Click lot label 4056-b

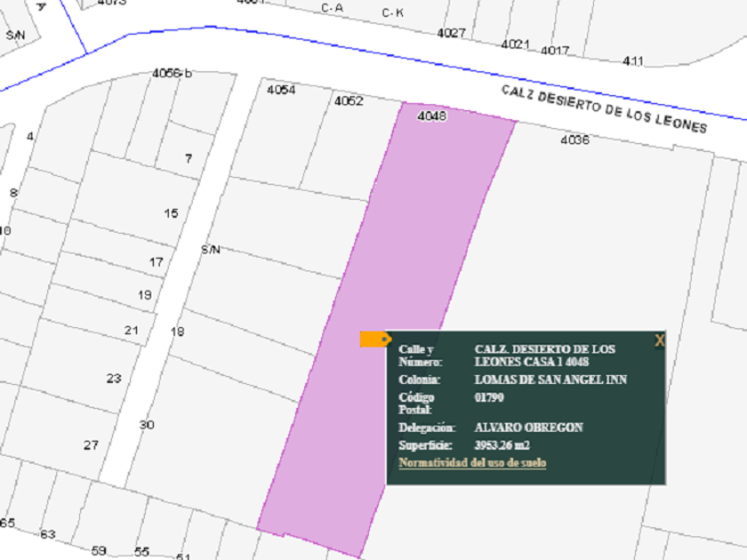(x=172, y=73)
